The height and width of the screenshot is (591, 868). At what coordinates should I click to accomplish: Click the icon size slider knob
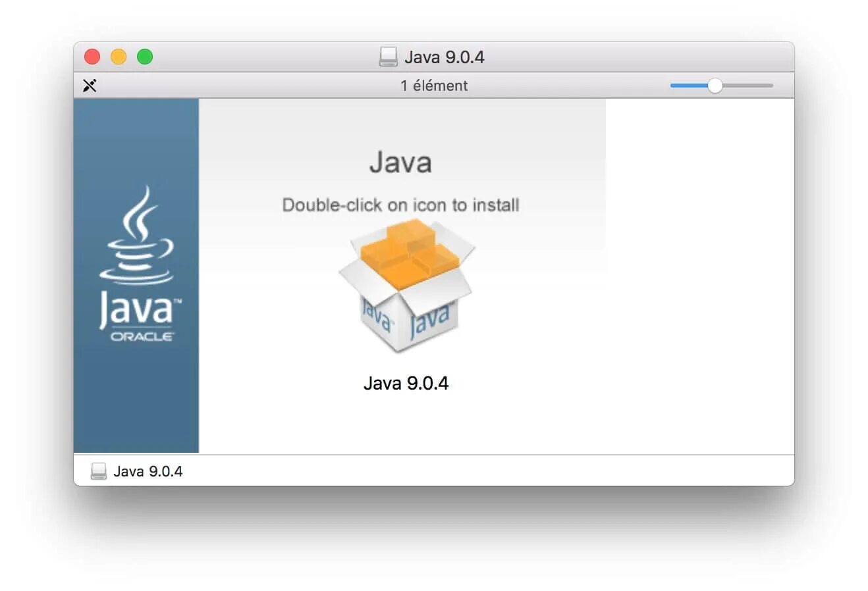pos(715,86)
